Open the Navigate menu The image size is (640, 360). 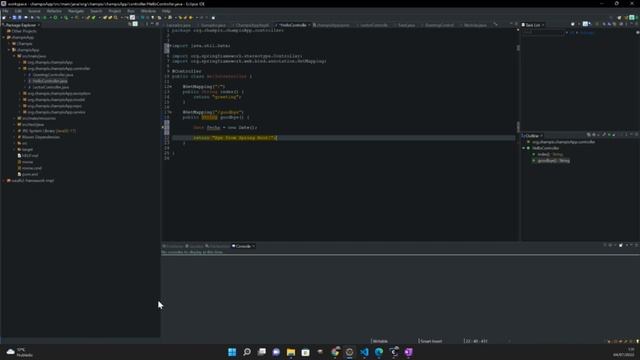pos(76,11)
